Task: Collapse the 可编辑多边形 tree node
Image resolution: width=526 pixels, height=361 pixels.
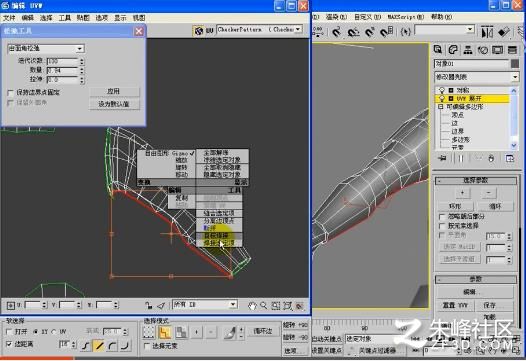Action: (x=441, y=107)
